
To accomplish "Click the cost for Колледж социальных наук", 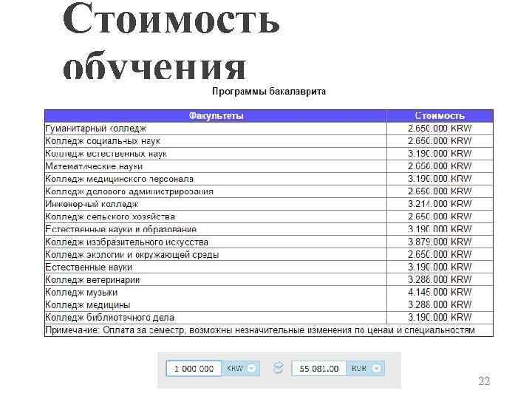I will point(440,141).
